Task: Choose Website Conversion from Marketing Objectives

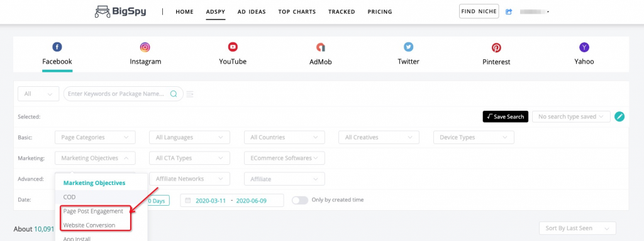Action: click(89, 225)
